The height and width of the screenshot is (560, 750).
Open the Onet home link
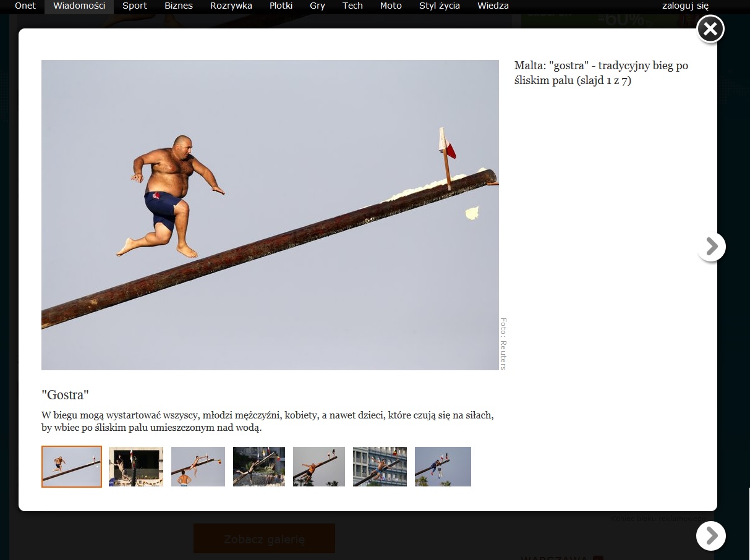point(25,6)
